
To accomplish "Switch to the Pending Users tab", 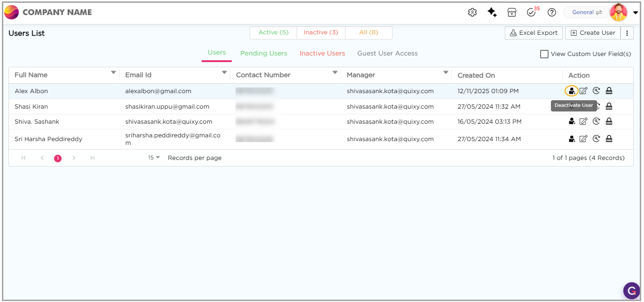I will pyautogui.click(x=264, y=54).
